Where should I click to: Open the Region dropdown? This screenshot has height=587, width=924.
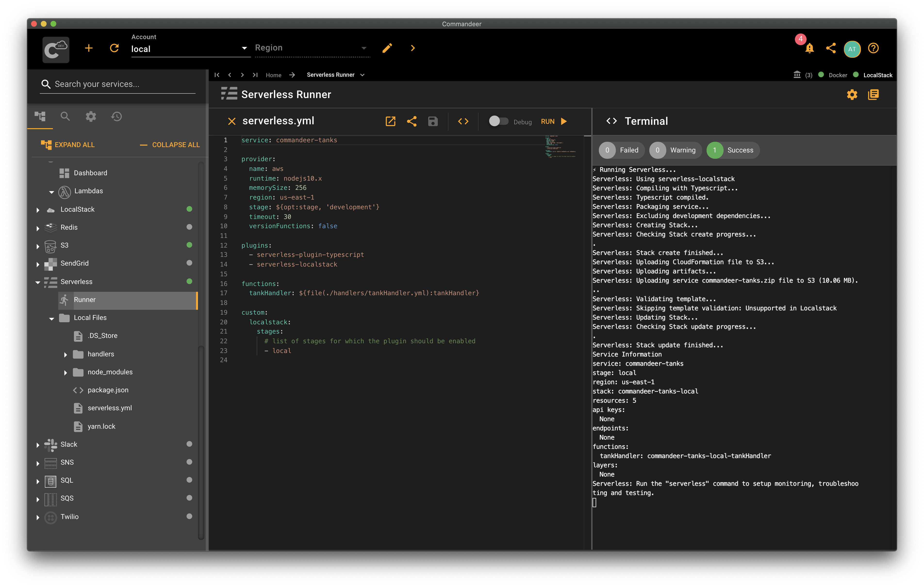(312, 48)
